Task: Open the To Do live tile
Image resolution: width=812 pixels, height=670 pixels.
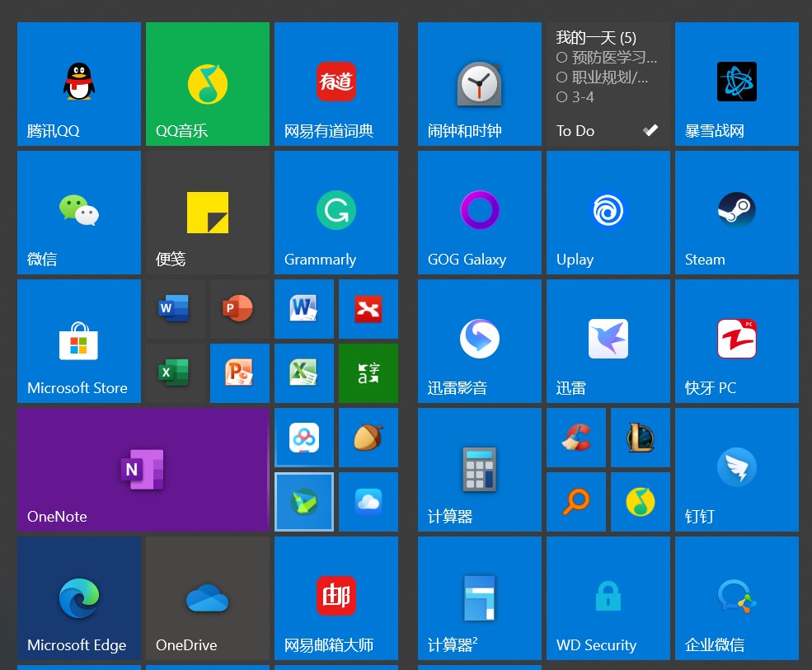Action: (x=608, y=84)
